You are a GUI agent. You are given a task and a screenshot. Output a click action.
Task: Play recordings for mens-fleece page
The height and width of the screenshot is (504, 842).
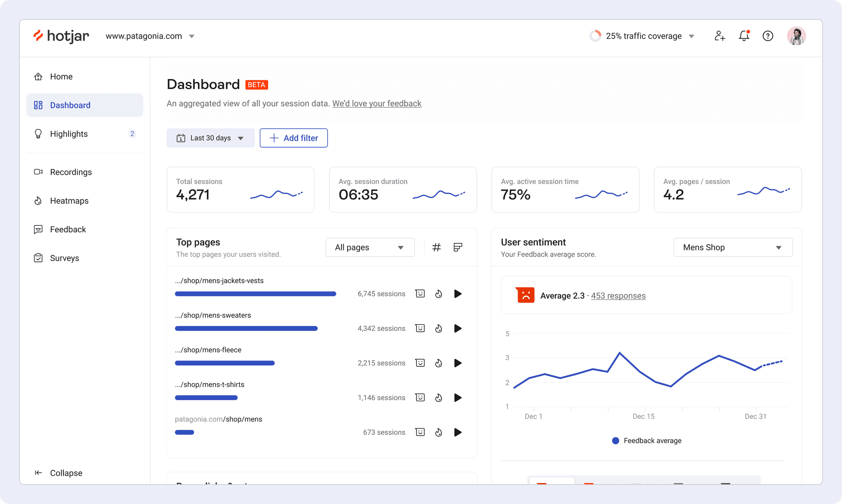[x=458, y=363]
